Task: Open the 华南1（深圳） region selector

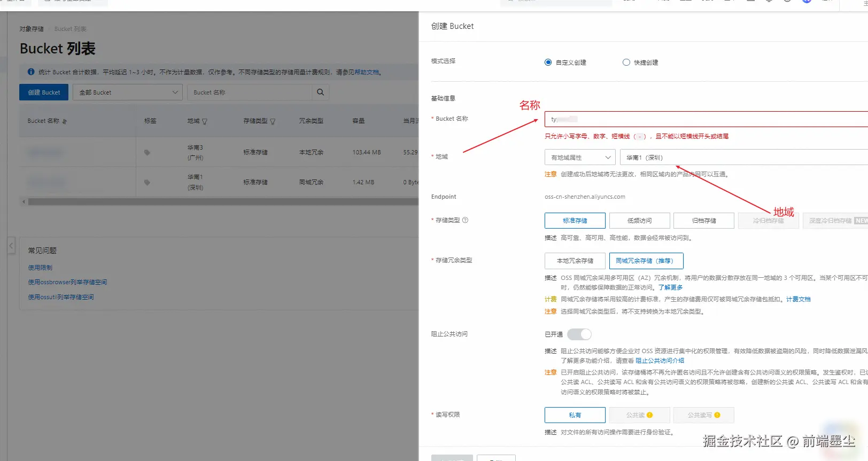Action: pos(743,158)
